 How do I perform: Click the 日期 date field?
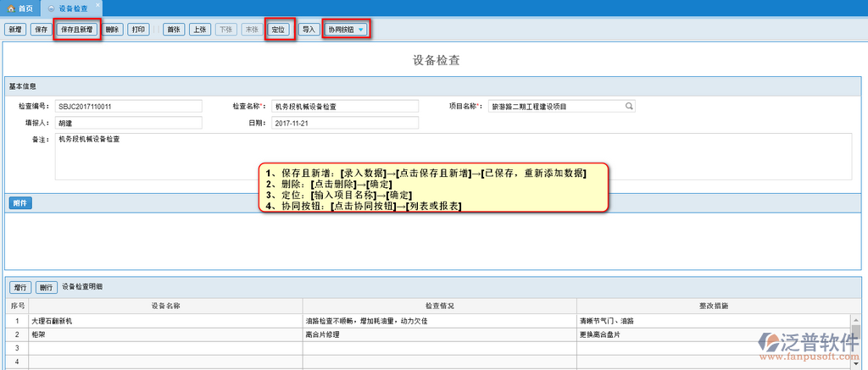point(345,123)
